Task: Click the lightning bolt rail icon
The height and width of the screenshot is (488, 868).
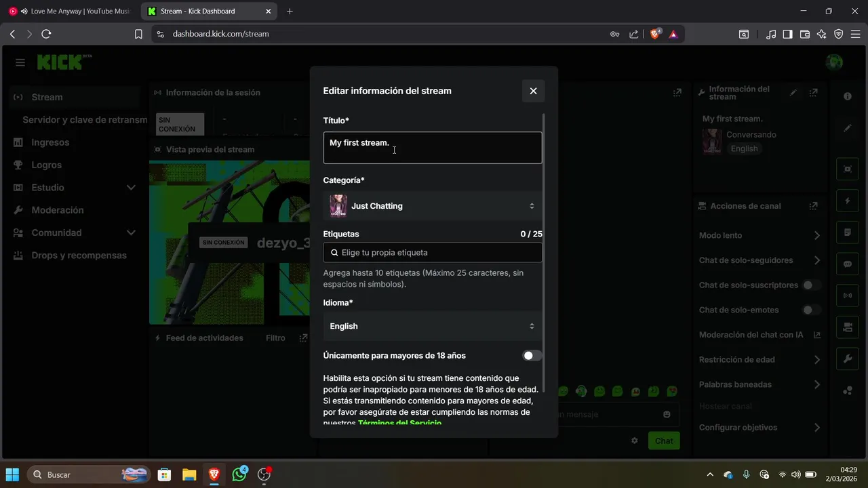Action: point(848,201)
